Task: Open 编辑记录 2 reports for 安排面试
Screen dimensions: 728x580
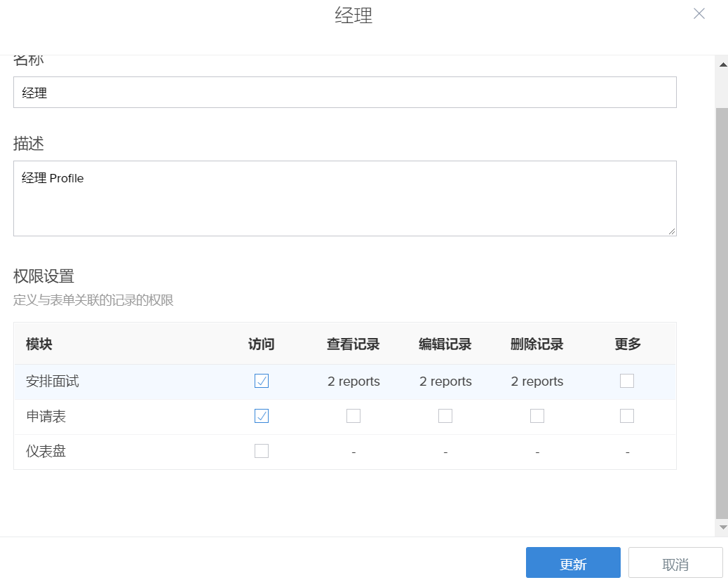Action: (x=445, y=382)
